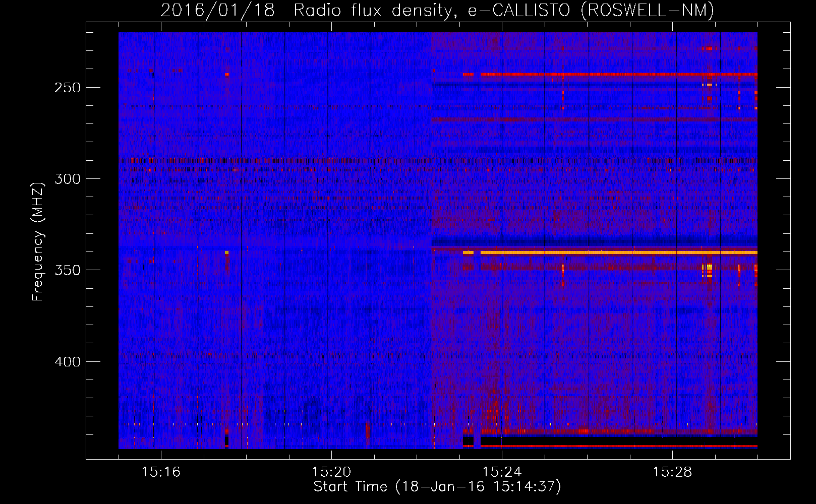Click 'e-CALLISTO' in the title
Screen dimensions: 816x504
(x=519, y=10)
